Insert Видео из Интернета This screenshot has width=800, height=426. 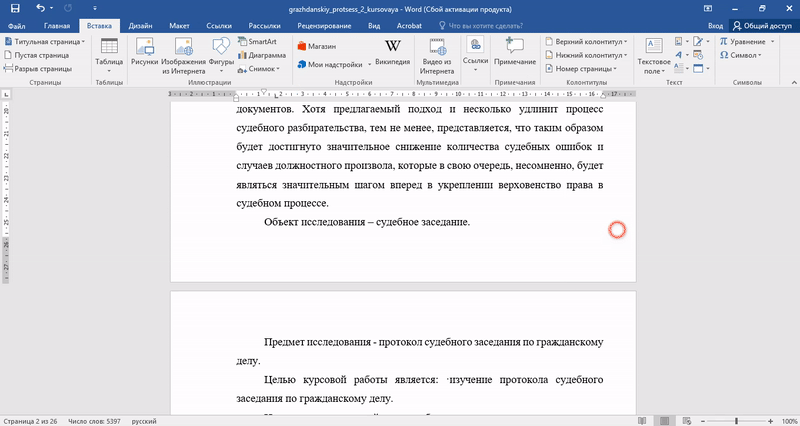pyautogui.click(x=437, y=56)
